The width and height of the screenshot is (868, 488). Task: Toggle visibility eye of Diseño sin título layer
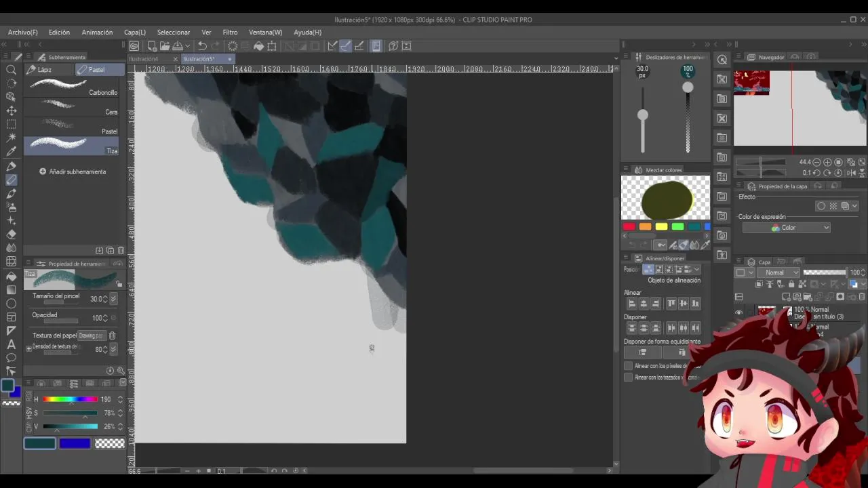click(x=738, y=313)
